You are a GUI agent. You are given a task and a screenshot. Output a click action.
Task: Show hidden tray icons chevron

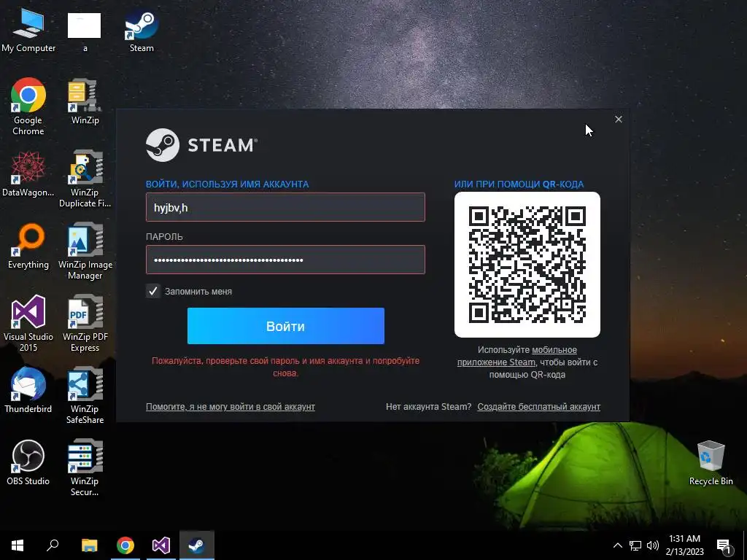click(x=617, y=545)
